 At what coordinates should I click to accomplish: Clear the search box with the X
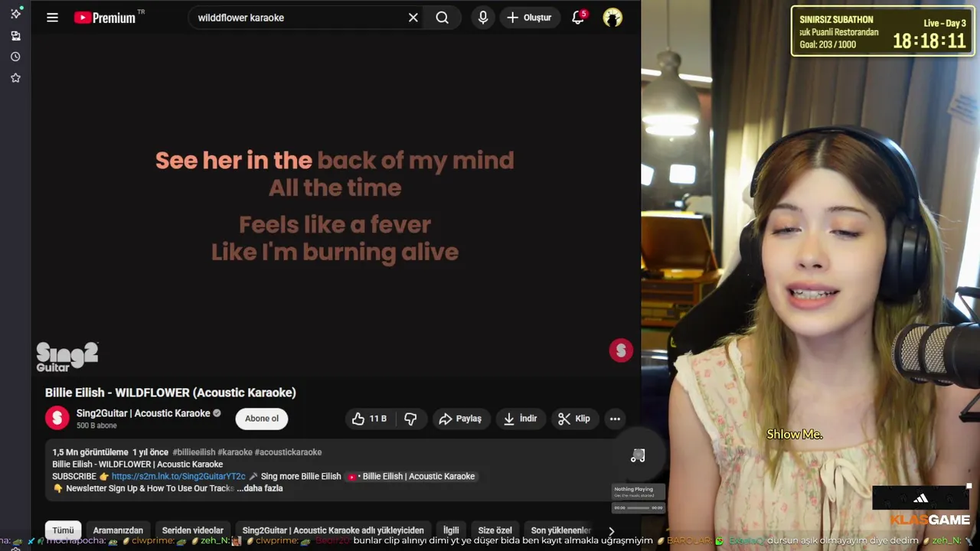[413, 18]
